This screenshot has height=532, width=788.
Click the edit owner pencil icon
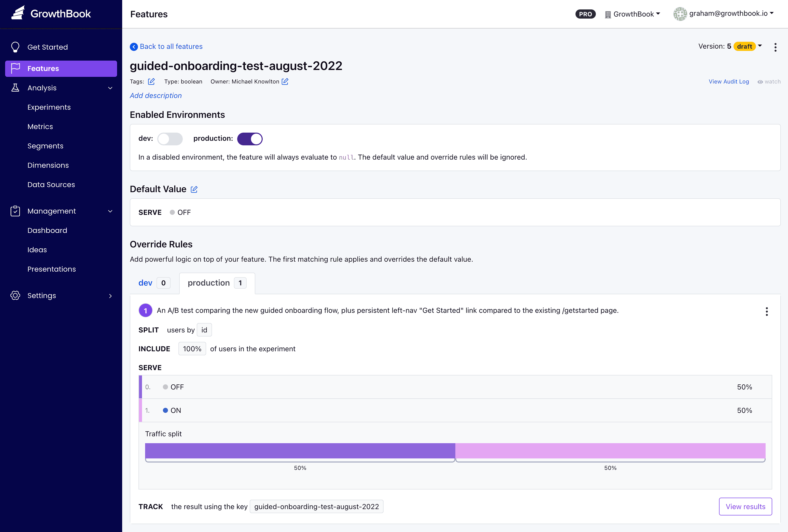point(285,81)
